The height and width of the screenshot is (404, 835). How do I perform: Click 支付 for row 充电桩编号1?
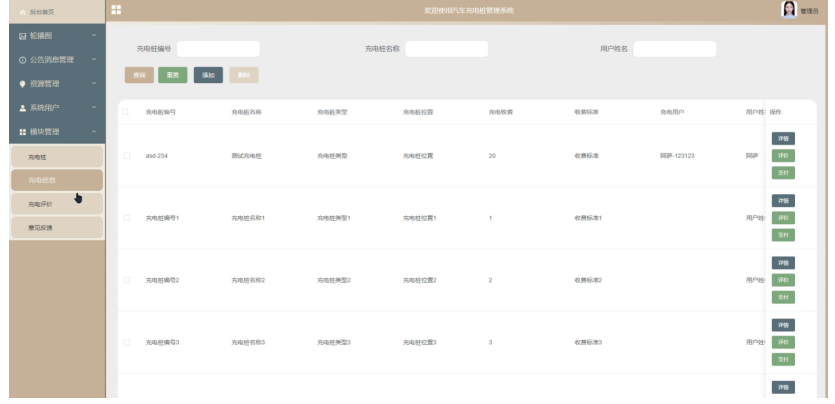pyautogui.click(x=783, y=235)
